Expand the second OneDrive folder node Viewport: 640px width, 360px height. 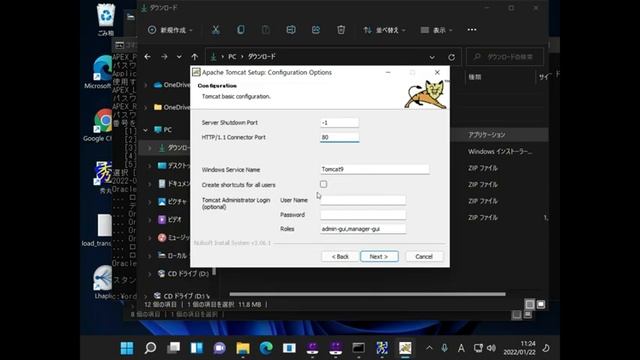click(x=146, y=107)
